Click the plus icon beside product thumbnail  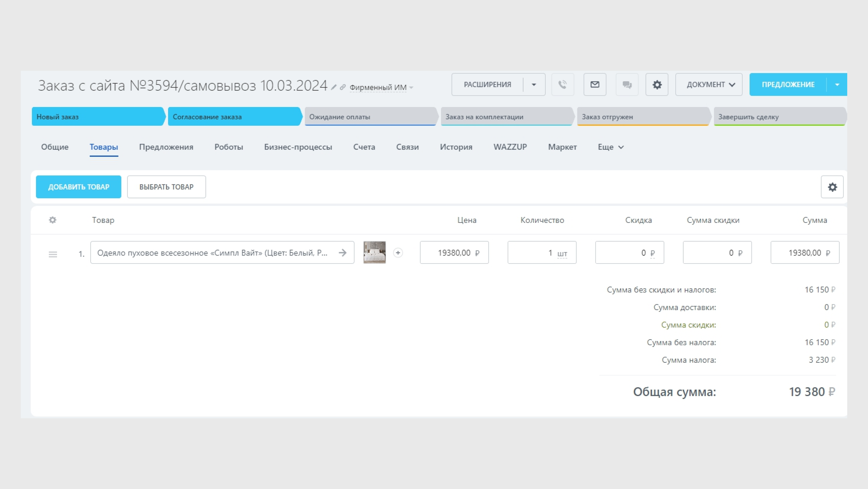[398, 253]
